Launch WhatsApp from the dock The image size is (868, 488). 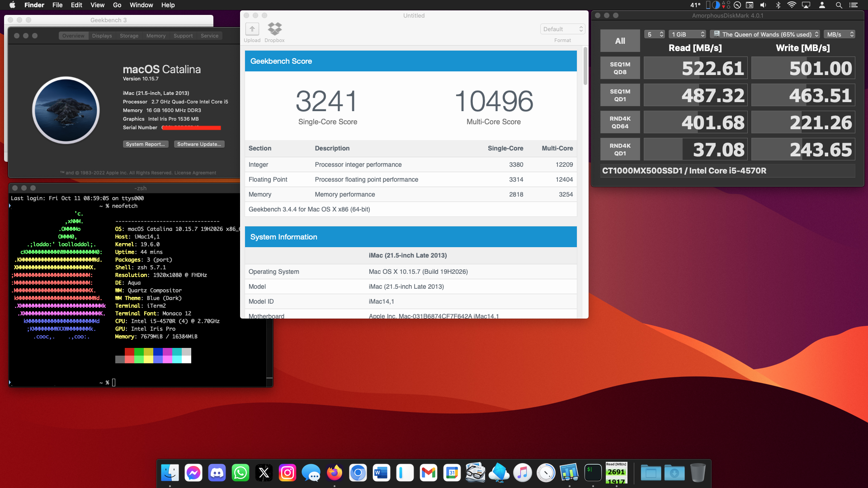241,473
